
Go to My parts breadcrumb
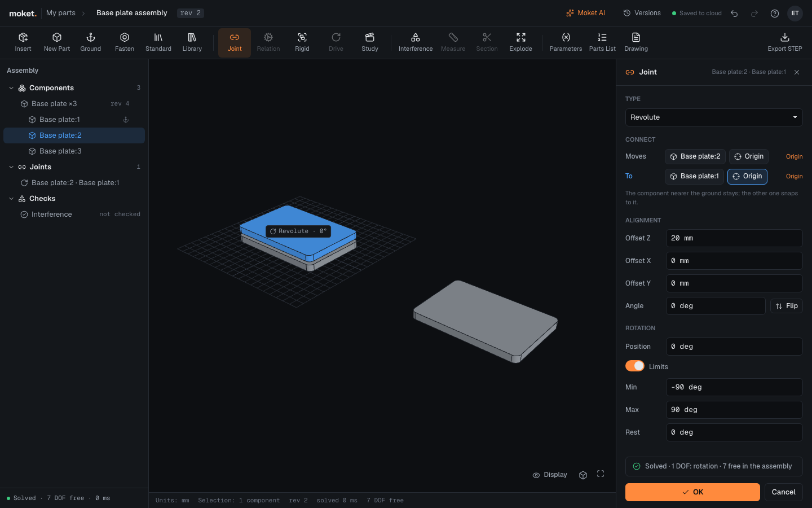tap(61, 13)
